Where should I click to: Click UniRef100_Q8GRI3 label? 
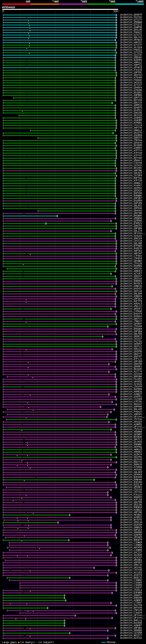(131, 336)
